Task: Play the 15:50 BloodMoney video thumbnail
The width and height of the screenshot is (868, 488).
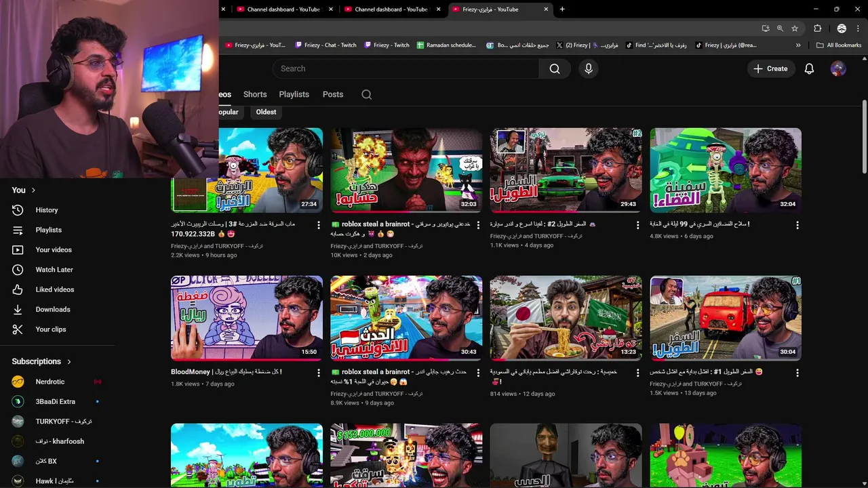Action: [247, 318]
